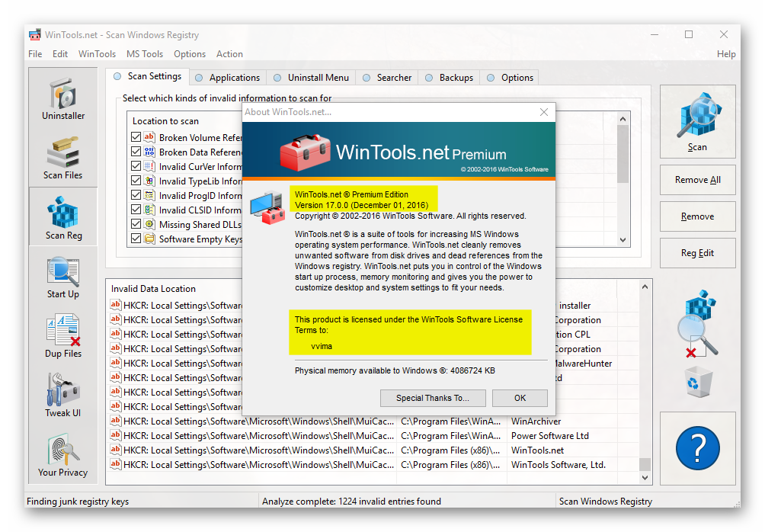The width and height of the screenshot is (765, 532).
Task: Click the Special Thanks To... button
Action: pos(433,398)
